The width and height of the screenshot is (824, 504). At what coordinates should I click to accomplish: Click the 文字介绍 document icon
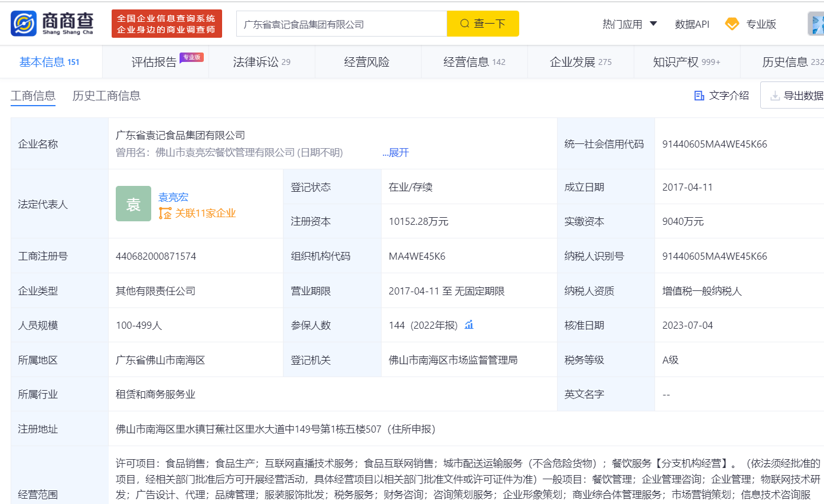699,96
